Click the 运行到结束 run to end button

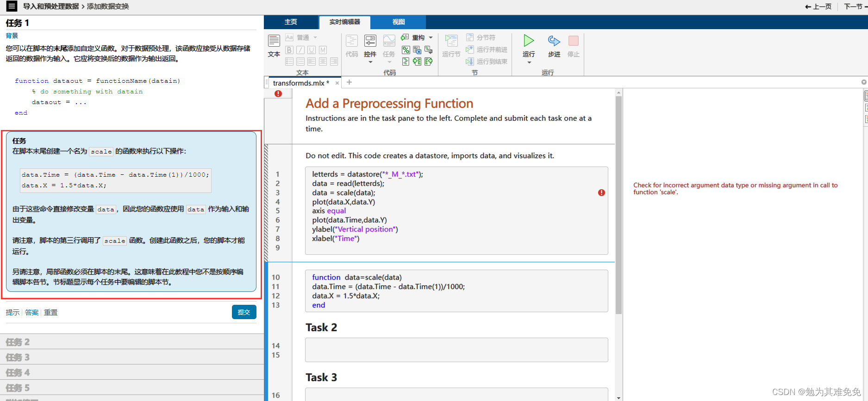[487, 62]
